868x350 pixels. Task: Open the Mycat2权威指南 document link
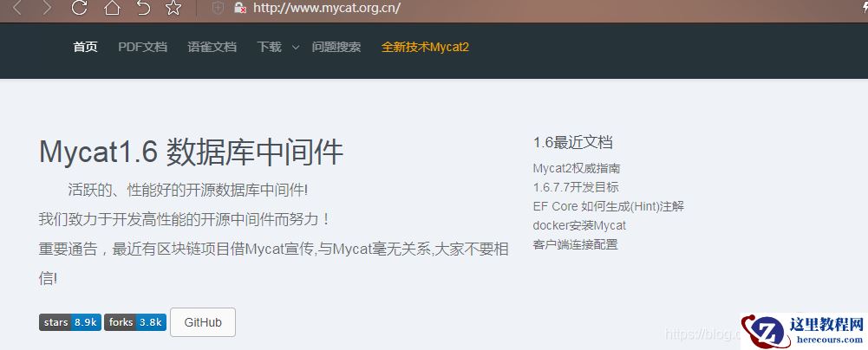(x=577, y=168)
